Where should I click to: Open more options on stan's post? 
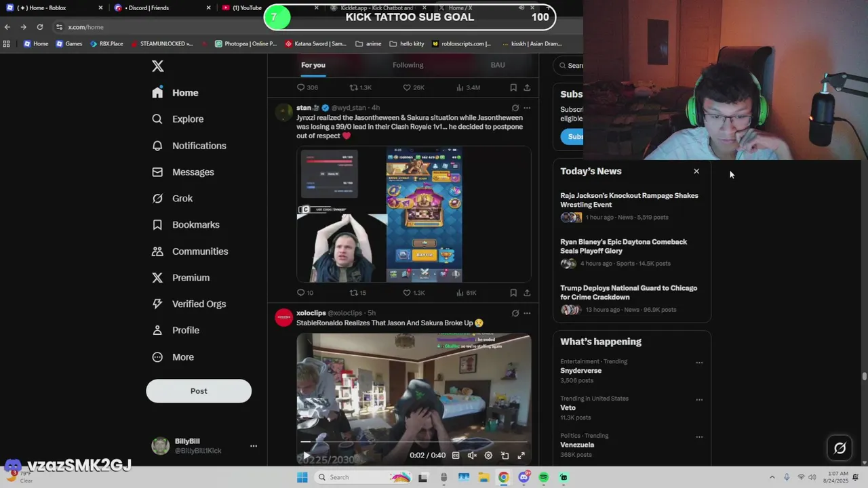[527, 108]
